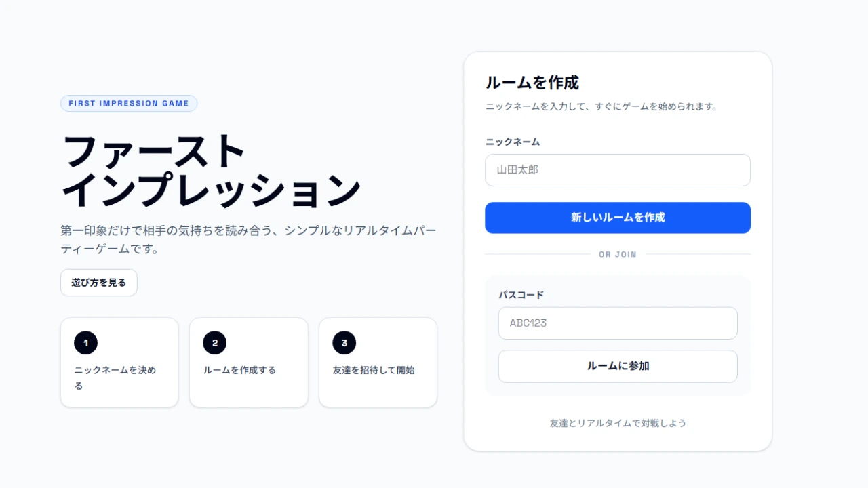The height and width of the screenshot is (488, 868).
Task: Click the ルームを作成 card heading
Action: 532,83
